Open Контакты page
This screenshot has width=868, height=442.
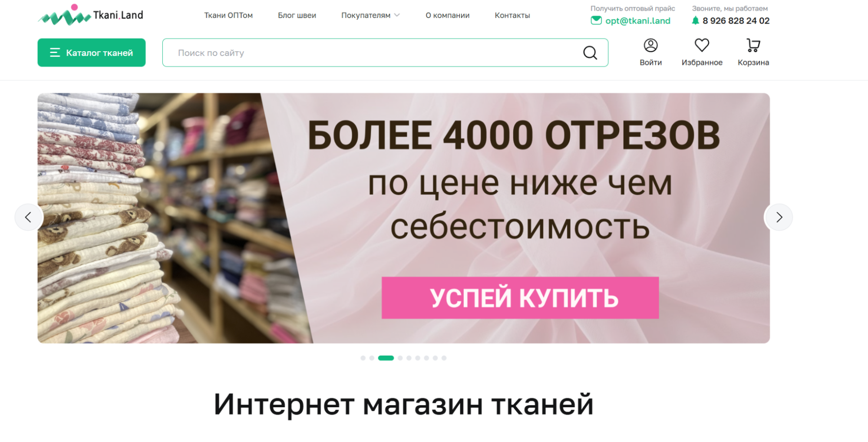pos(512,15)
